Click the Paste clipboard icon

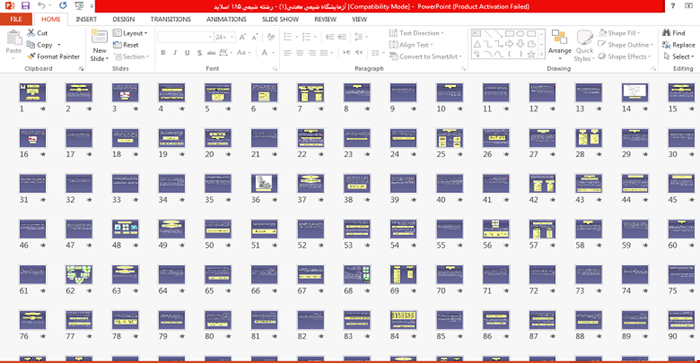[x=13, y=38]
